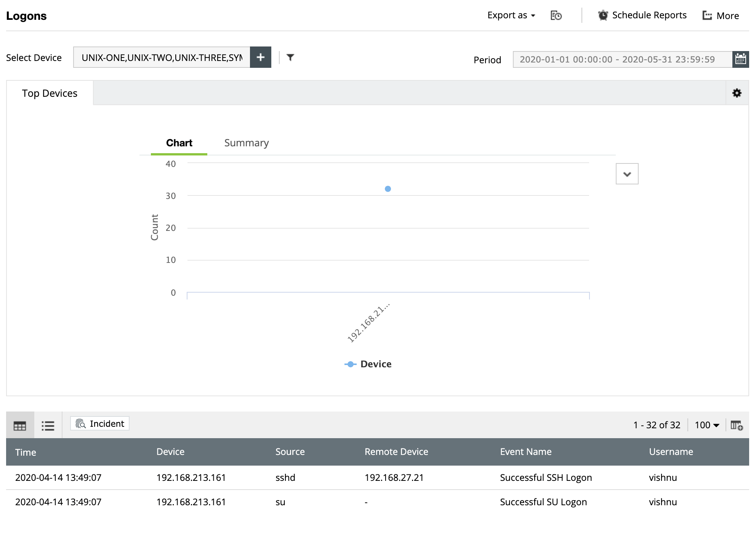Click the report history clock icon
756x538 pixels.
556,16
